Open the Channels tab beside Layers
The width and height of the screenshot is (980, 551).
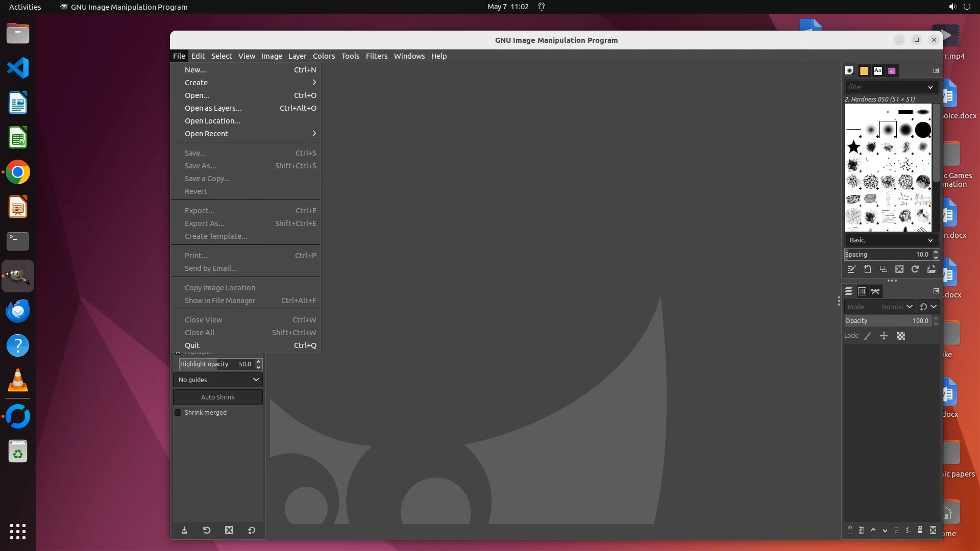[x=862, y=291]
